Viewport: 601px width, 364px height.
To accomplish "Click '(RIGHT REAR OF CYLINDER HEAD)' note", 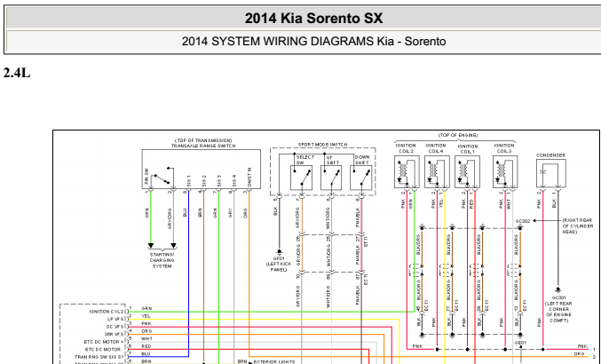I will point(578,226).
